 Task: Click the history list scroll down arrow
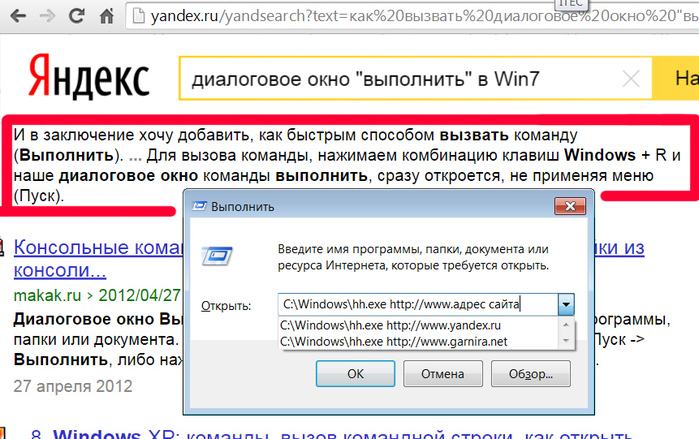tap(566, 341)
